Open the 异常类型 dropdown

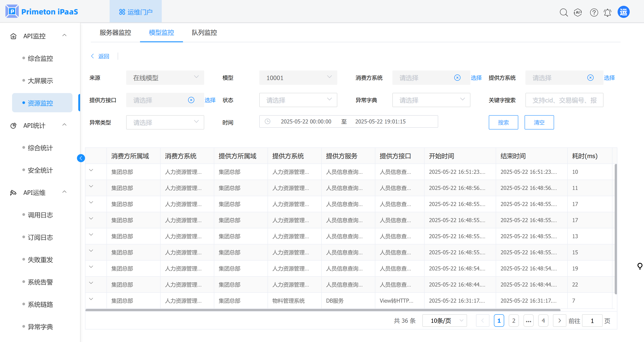pos(165,122)
